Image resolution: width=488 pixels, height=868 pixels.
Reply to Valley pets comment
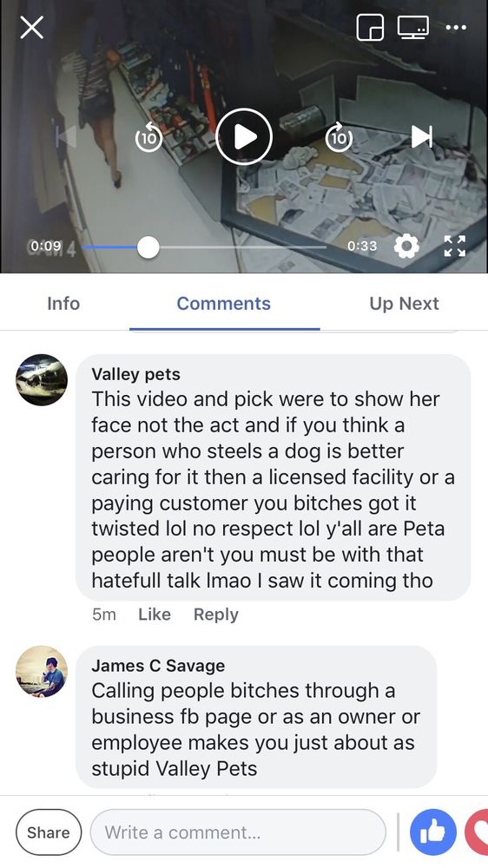216,615
